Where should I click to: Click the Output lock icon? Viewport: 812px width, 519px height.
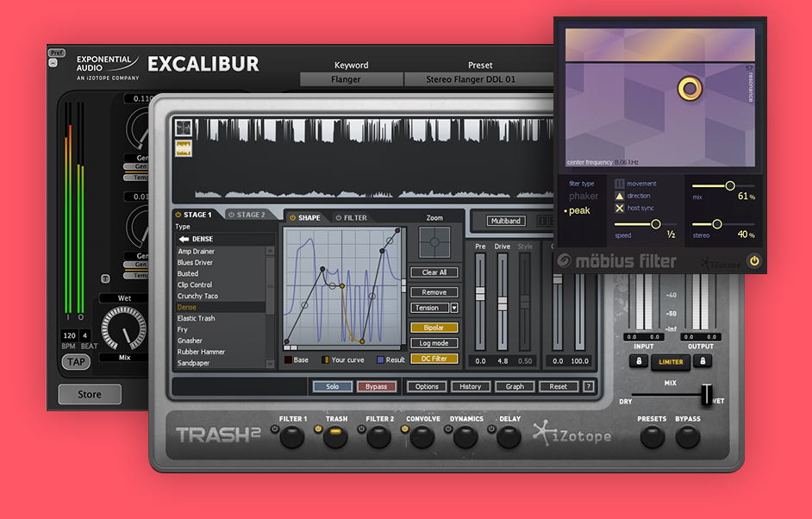(x=703, y=361)
